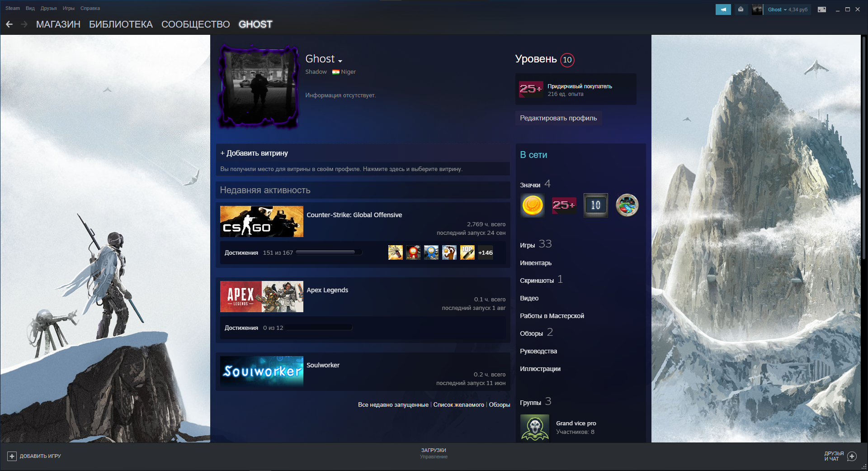
Task: Open Все недавно запущенные link
Action: tap(393, 405)
